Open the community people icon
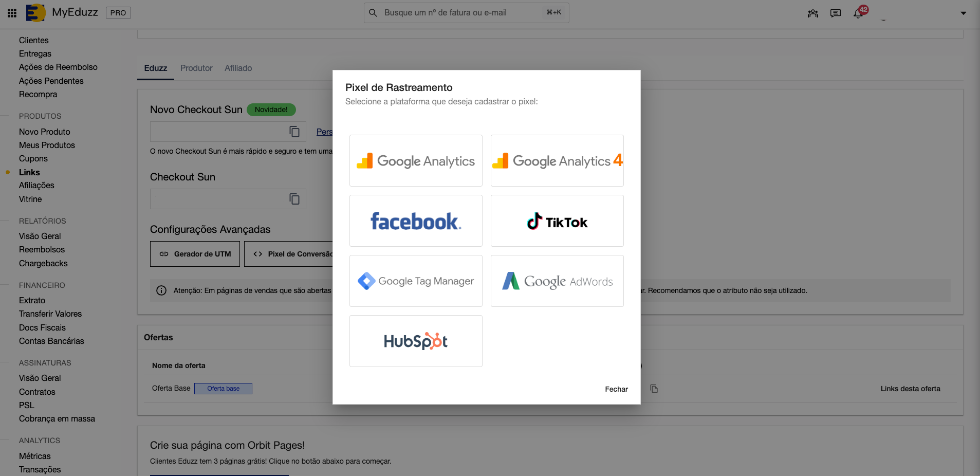The height and width of the screenshot is (476, 980). (x=813, y=13)
